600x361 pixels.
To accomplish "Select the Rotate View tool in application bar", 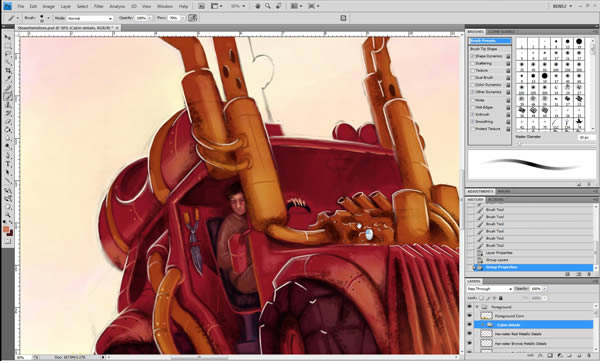I will pyautogui.click(x=279, y=6).
